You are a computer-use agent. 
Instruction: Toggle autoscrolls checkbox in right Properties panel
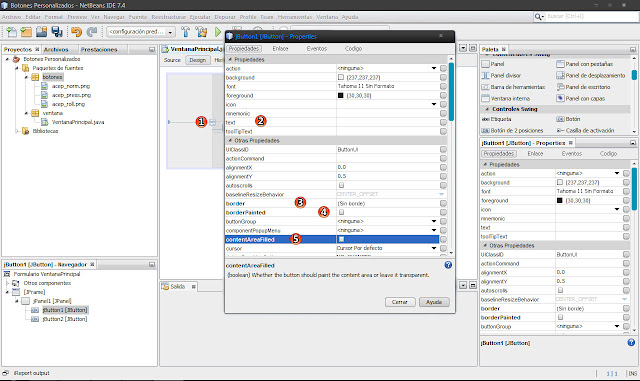point(560,290)
